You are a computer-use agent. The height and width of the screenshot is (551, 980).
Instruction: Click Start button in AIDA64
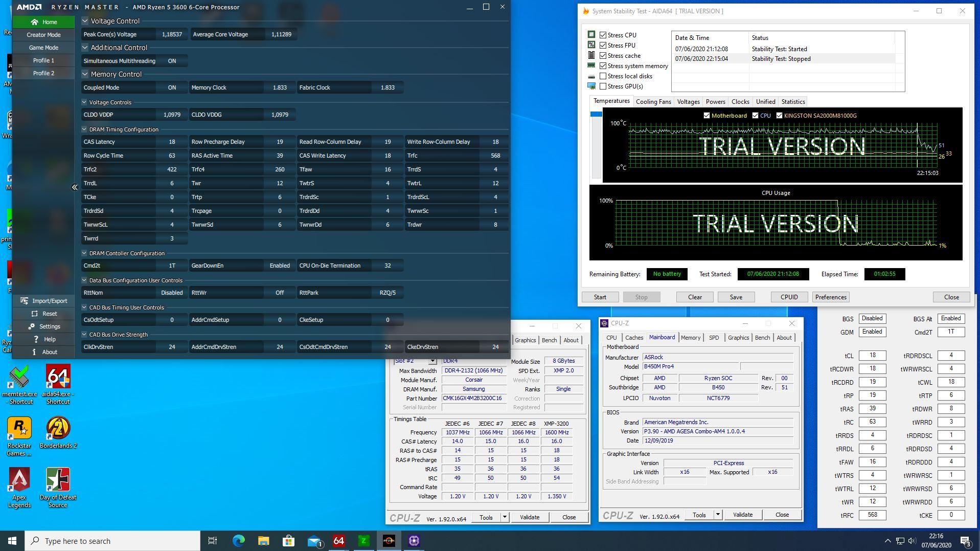pos(600,297)
